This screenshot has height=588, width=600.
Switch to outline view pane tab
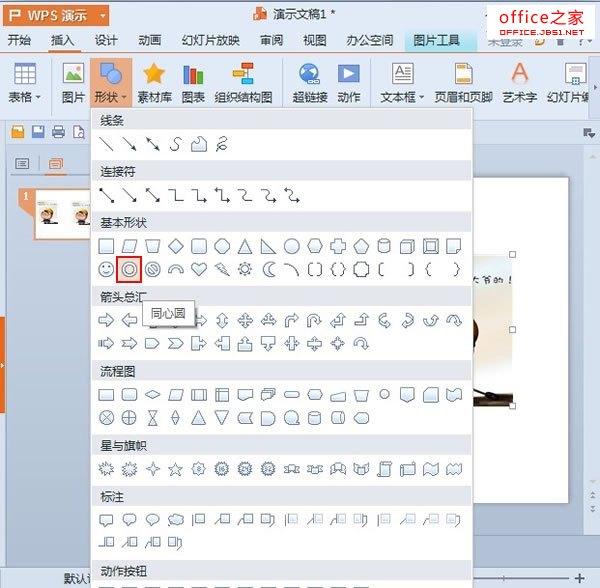[x=22, y=164]
